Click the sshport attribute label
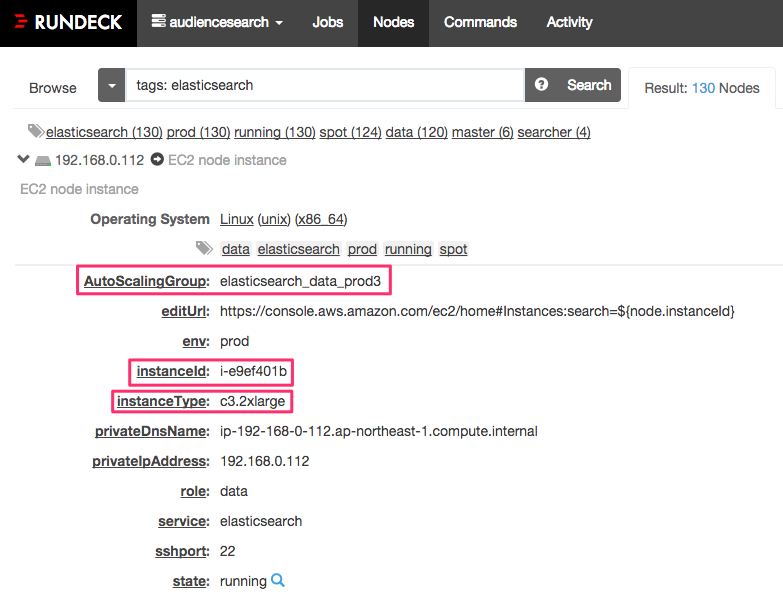The height and width of the screenshot is (595, 783). pyautogui.click(x=182, y=551)
